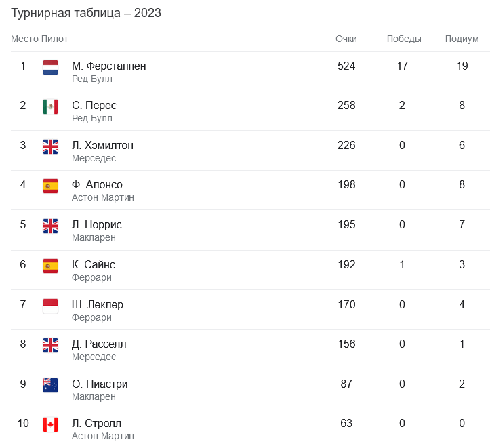Click the Spain flag beside Сайнс
490x448 pixels.
pos(50,266)
